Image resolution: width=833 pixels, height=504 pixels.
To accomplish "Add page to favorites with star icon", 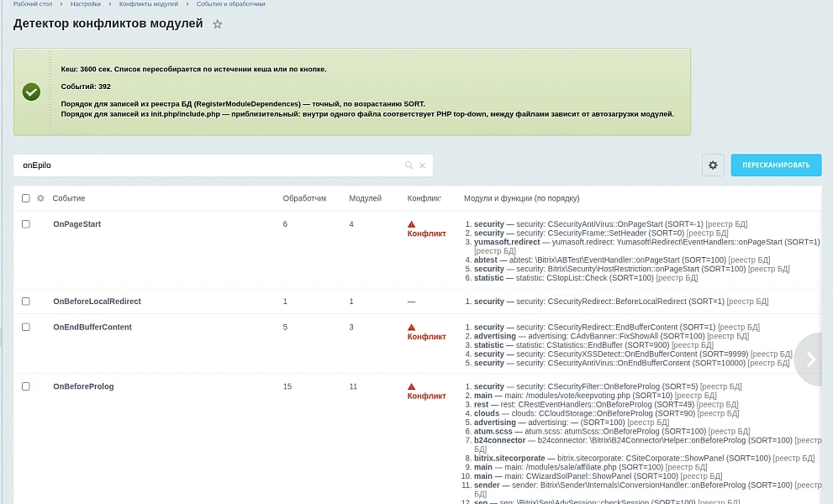I will click(x=217, y=24).
